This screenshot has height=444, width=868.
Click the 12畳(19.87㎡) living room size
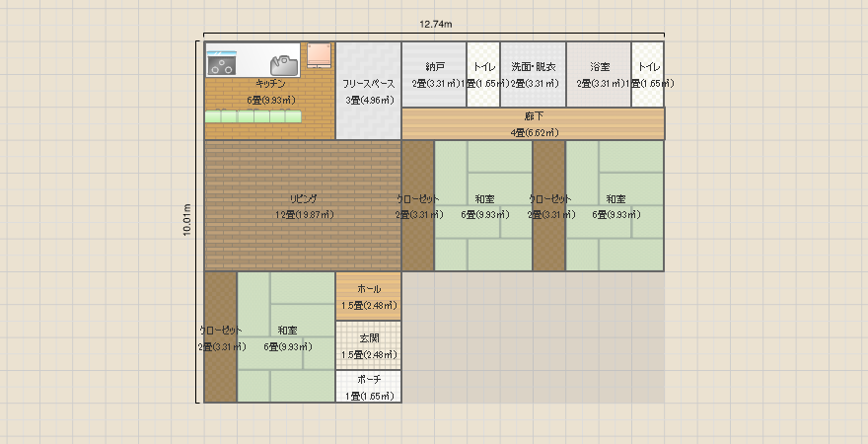pos(304,215)
